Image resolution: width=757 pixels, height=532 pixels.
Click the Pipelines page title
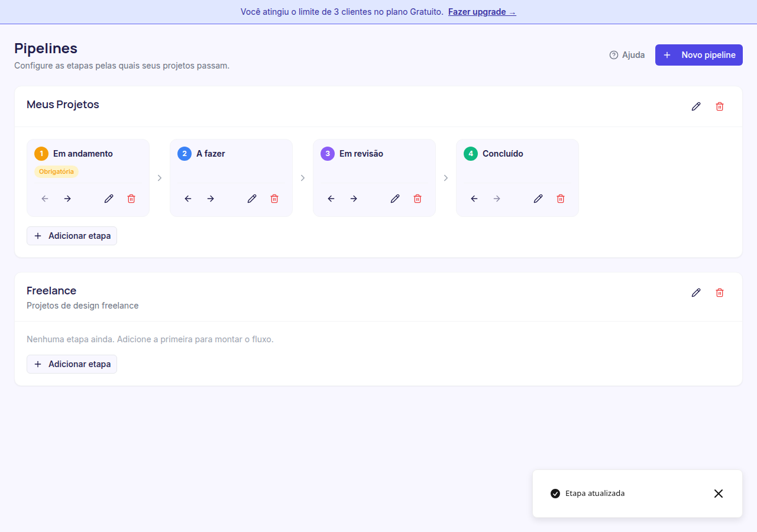[46, 48]
